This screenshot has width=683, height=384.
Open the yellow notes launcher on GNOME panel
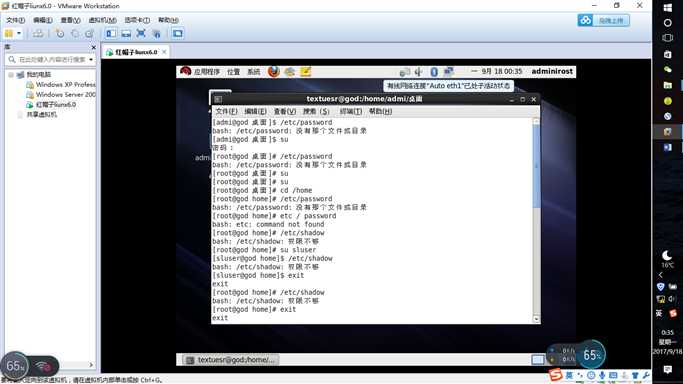point(305,71)
